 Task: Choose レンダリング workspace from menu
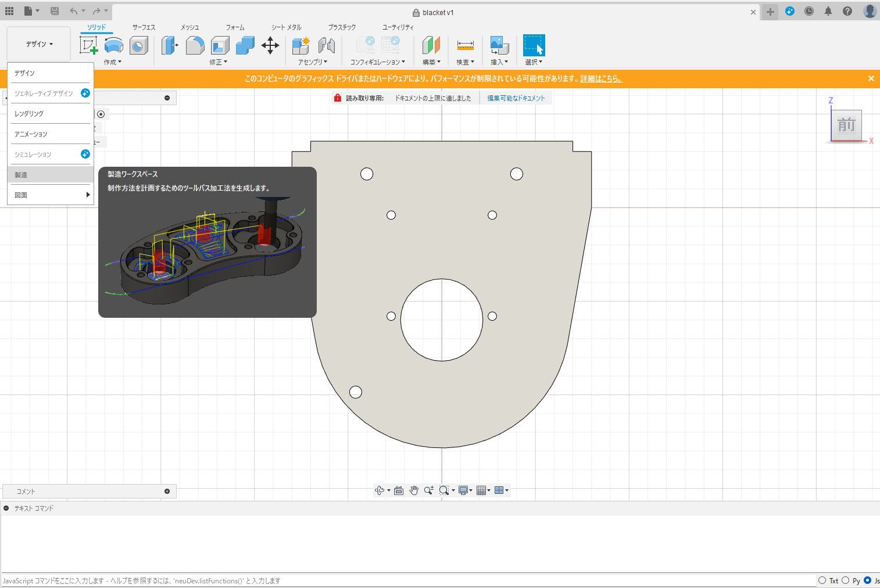pyautogui.click(x=51, y=114)
